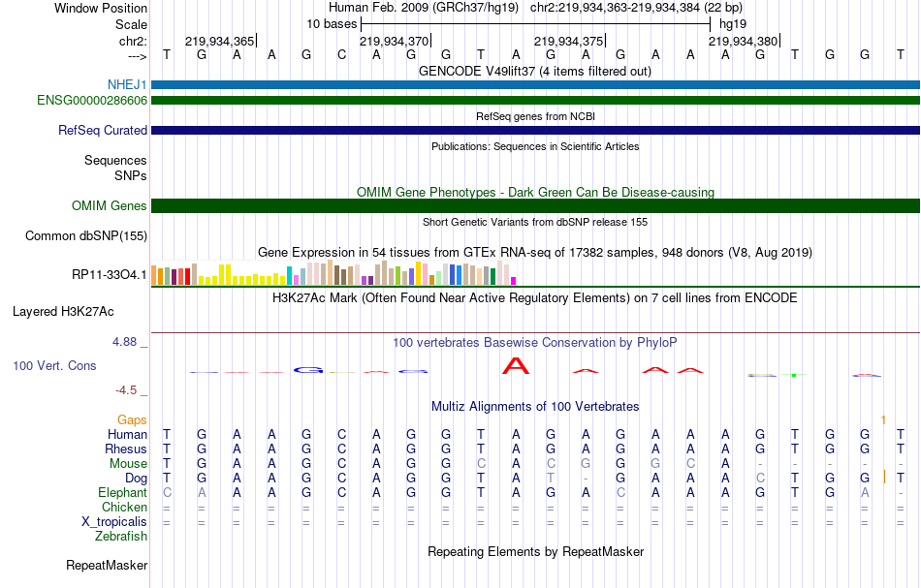Click the -4.5 PhyloP lower scale value

126,390
